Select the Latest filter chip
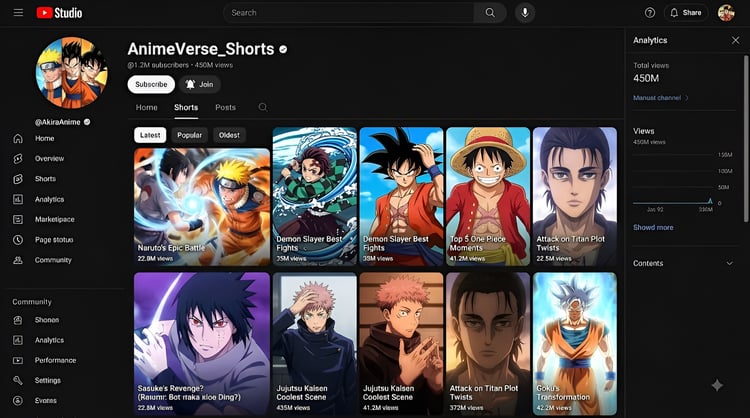Image resolution: width=750 pixels, height=418 pixels. pyautogui.click(x=150, y=135)
